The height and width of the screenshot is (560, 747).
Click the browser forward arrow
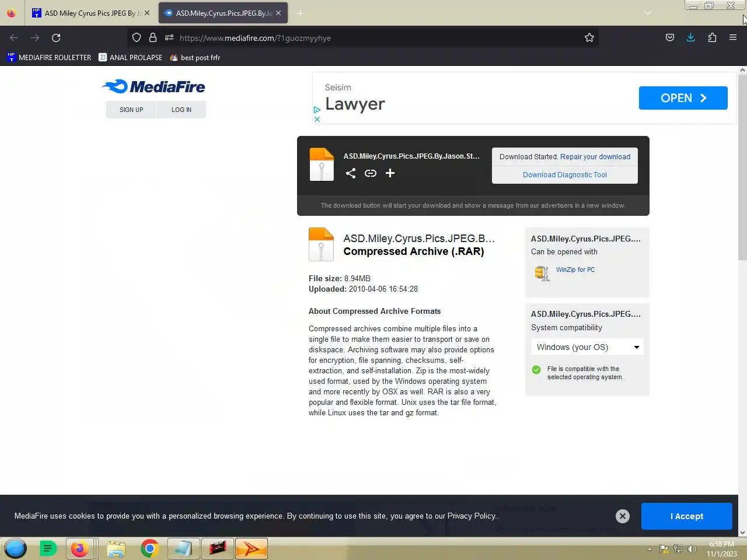pos(35,38)
